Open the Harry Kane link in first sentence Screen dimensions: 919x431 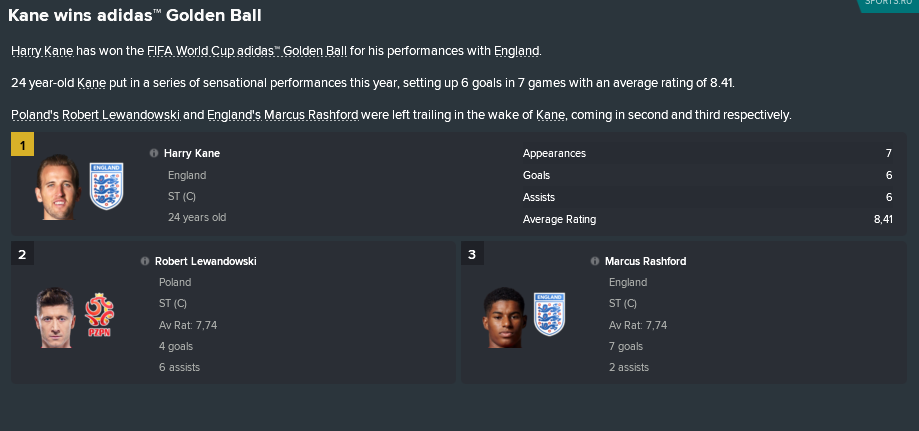tap(42, 51)
